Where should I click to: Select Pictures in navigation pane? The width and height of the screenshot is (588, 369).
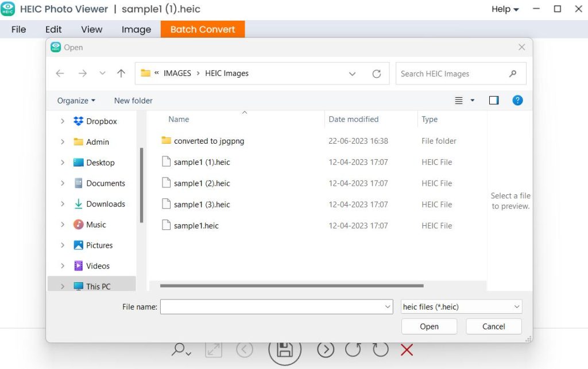coord(99,245)
